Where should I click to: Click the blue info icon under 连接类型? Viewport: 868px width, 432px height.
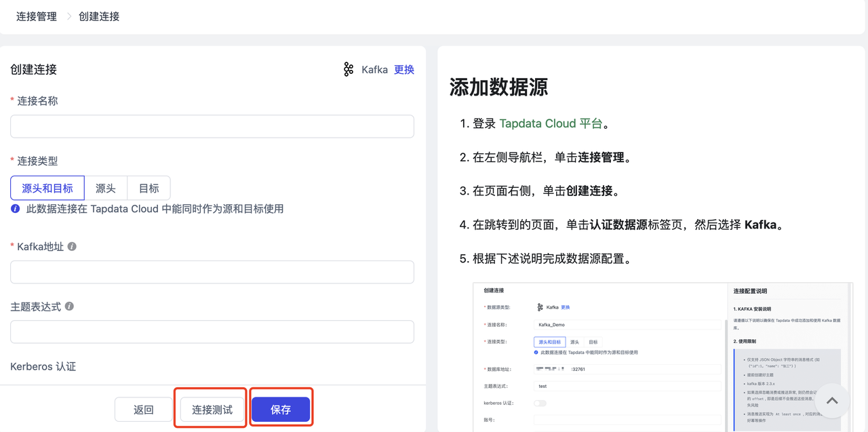coord(16,209)
